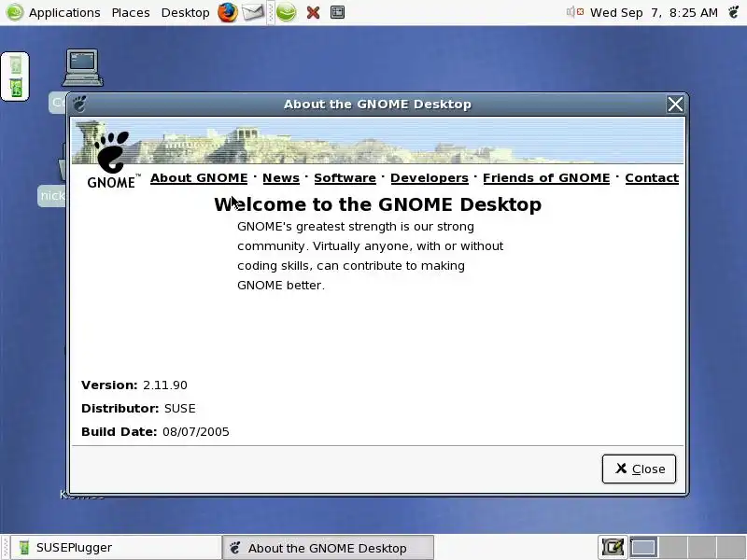The height and width of the screenshot is (560, 747).
Task: Click the Version 2.11.90 text
Action: pyautogui.click(x=134, y=385)
